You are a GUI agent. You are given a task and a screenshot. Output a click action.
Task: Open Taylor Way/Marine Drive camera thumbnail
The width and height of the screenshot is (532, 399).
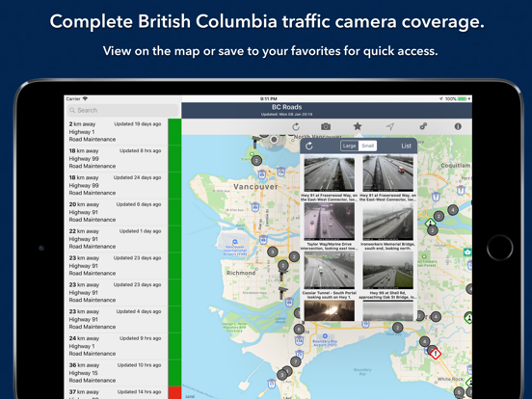(329, 222)
